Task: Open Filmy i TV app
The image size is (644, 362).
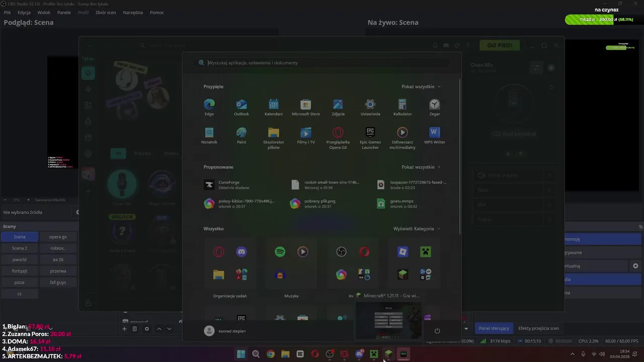Action: point(306,136)
